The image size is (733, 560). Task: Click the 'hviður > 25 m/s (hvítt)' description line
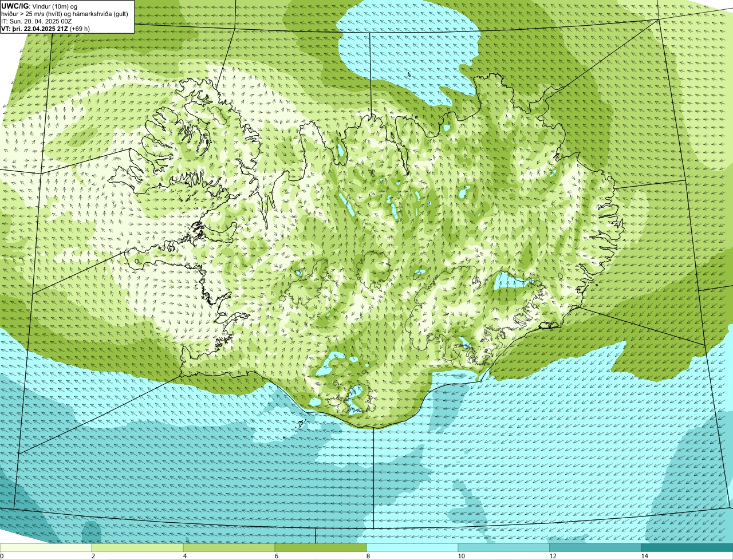coord(65,13)
